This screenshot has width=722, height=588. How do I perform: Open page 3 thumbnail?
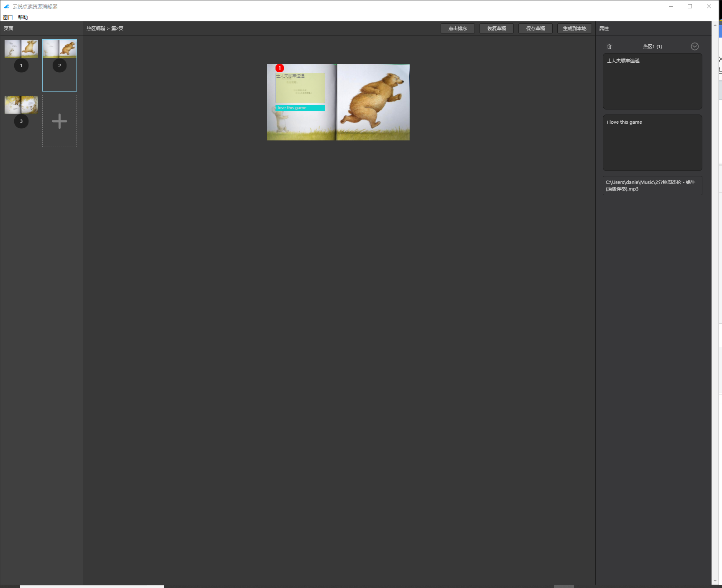pyautogui.click(x=21, y=104)
